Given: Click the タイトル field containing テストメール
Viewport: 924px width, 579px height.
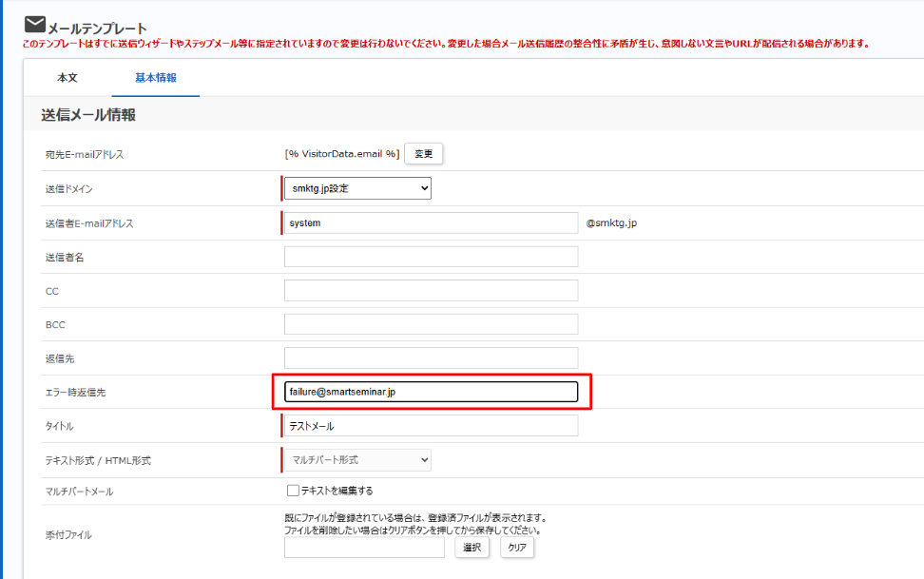Looking at the screenshot, I should [431, 426].
